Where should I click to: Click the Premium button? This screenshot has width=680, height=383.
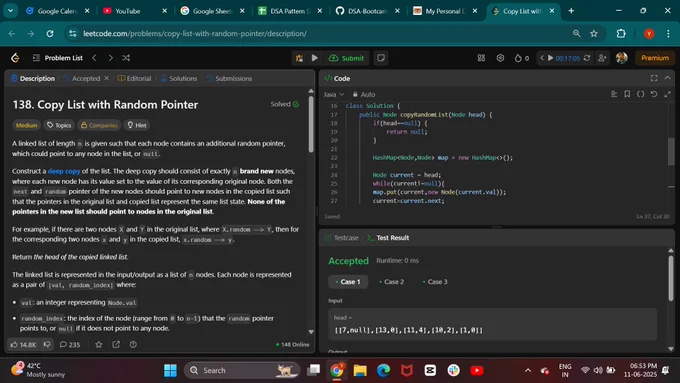click(655, 58)
